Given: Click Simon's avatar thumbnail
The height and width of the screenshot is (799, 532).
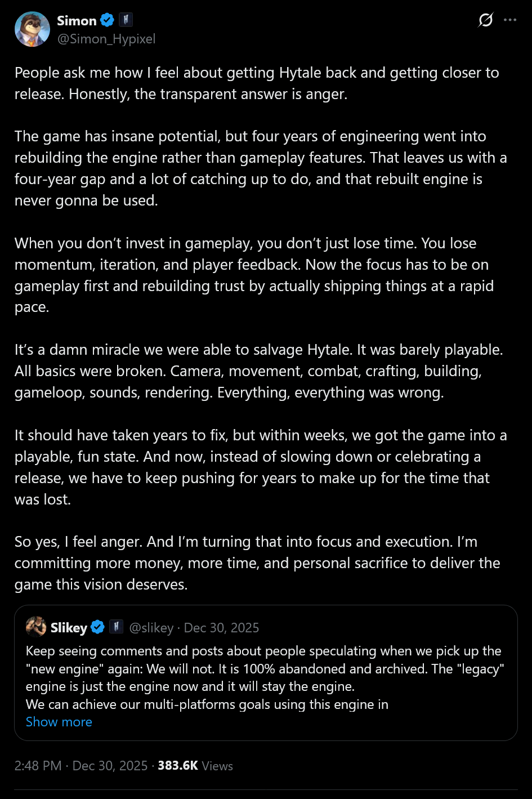Looking at the screenshot, I should [32, 28].
